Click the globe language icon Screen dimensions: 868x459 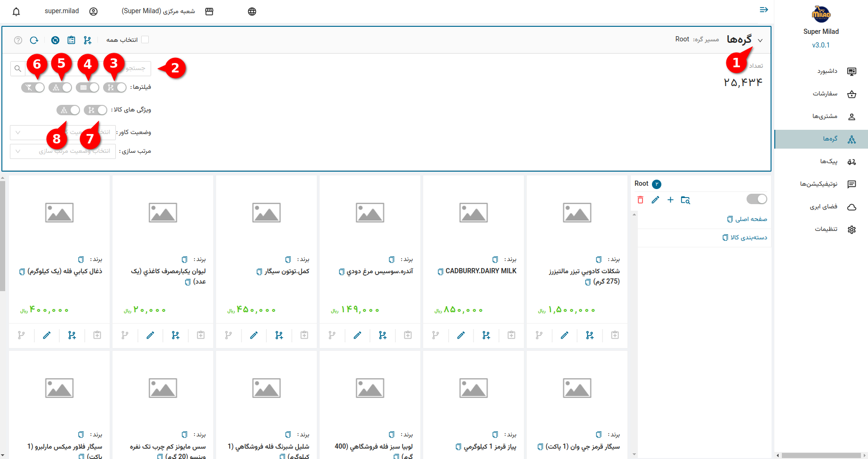[x=252, y=12]
